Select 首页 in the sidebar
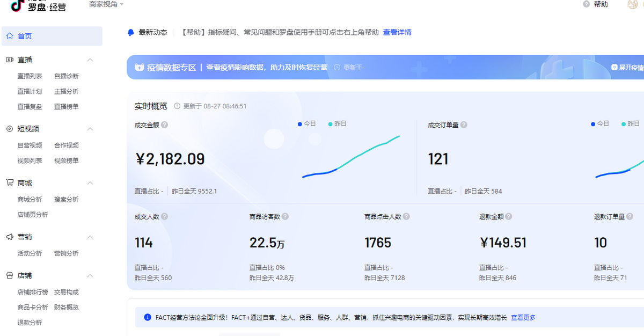Image resolution: width=644 pixels, height=336 pixels. [52, 36]
